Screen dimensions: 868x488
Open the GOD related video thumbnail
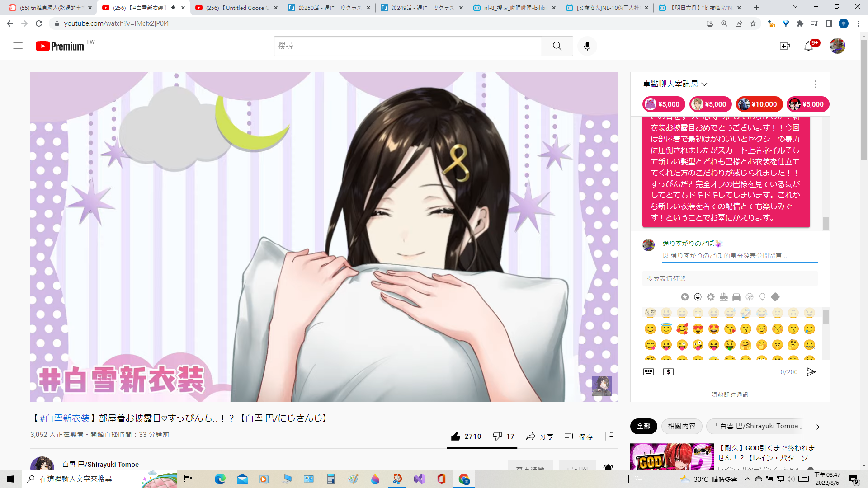tap(672, 457)
